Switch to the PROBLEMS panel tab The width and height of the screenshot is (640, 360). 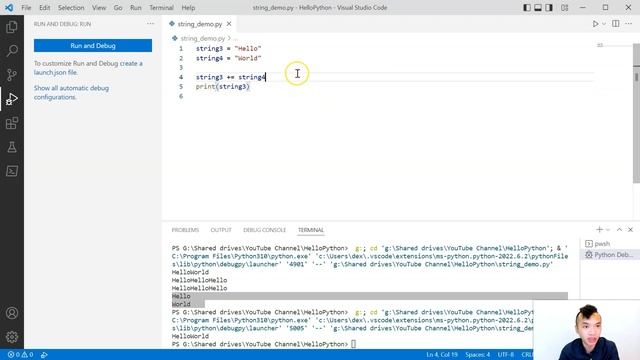[185, 230]
